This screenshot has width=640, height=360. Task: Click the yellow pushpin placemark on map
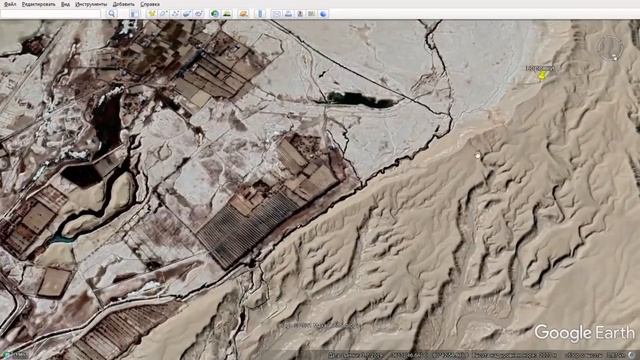coord(542,75)
